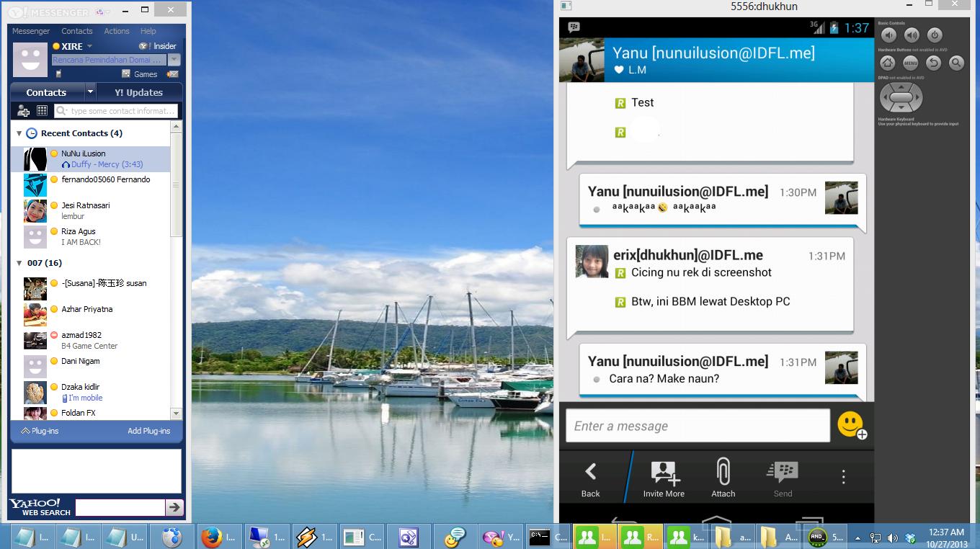Collapse the 007 (16) contact group

[19, 263]
